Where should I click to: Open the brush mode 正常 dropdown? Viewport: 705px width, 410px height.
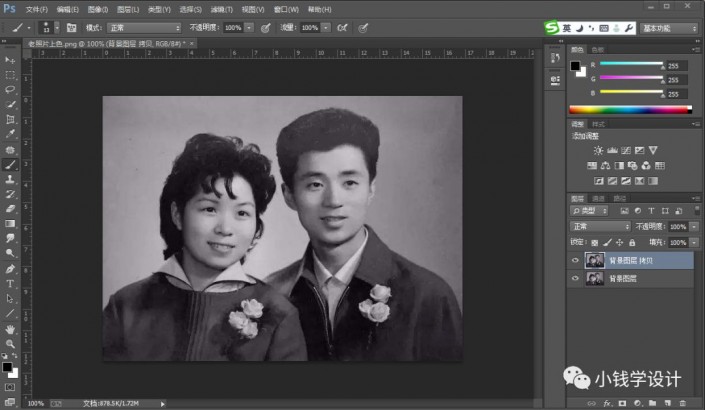click(146, 28)
